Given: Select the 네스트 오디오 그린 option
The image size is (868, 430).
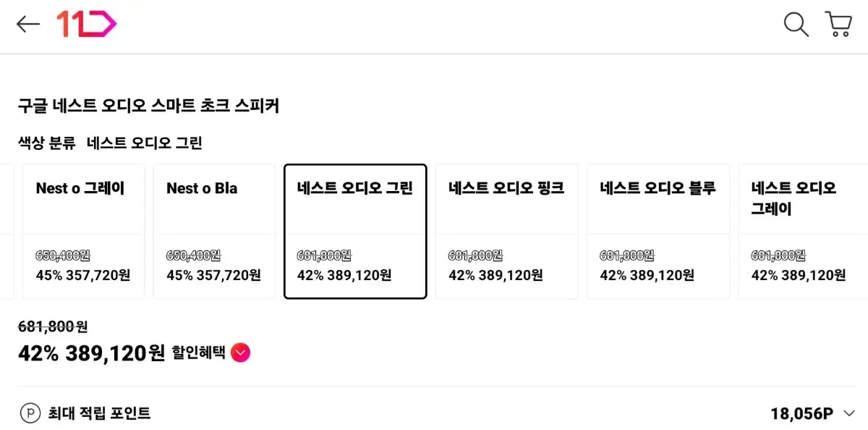Looking at the screenshot, I should pos(355,231).
